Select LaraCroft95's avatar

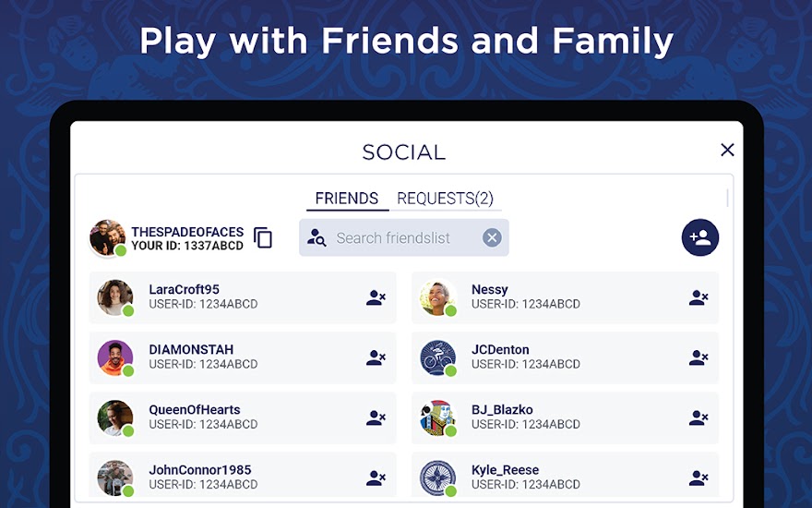pyautogui.click(x=115, y=297)
